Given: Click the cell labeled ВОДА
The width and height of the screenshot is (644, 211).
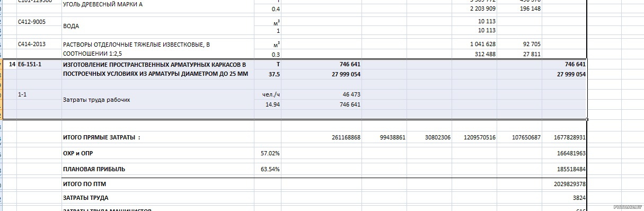Looking at the screenshot, I should (158, 25).
